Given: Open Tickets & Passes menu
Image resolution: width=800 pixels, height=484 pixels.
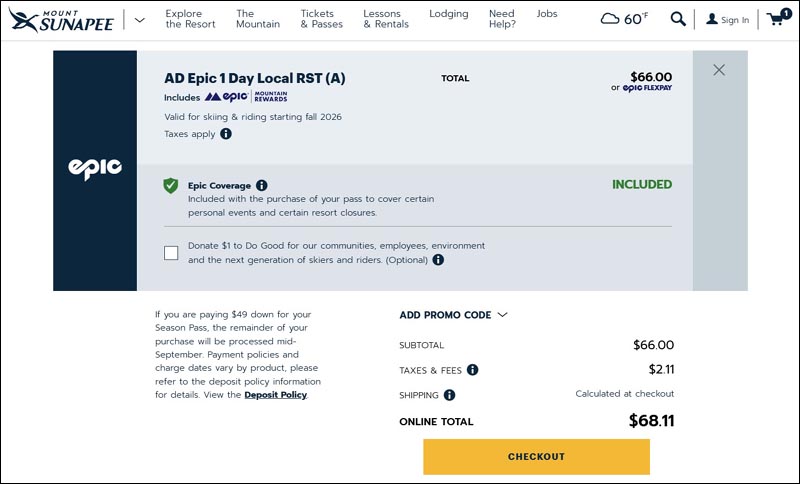Looking at the screenshot, I should (321, 19).
